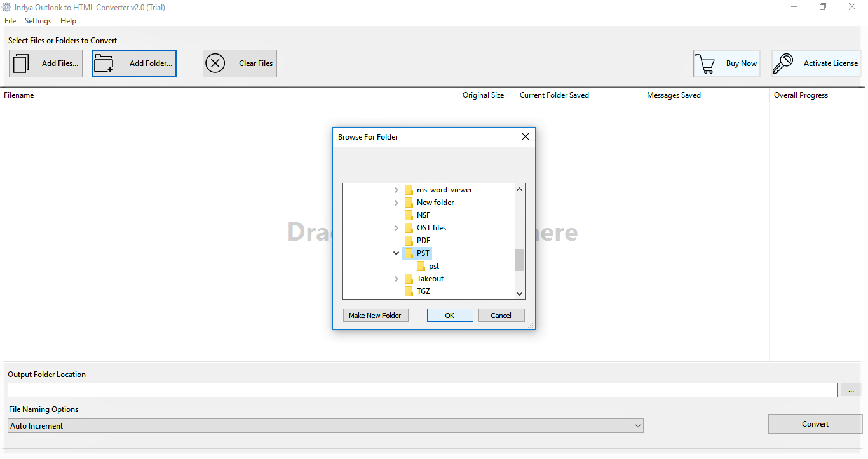This screenshot has width=868, height=459.
Task: Click the Filename column header
Action: coord(19,95)
